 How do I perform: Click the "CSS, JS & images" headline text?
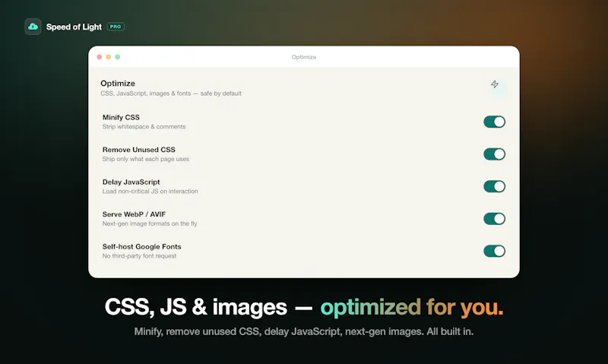196,307
